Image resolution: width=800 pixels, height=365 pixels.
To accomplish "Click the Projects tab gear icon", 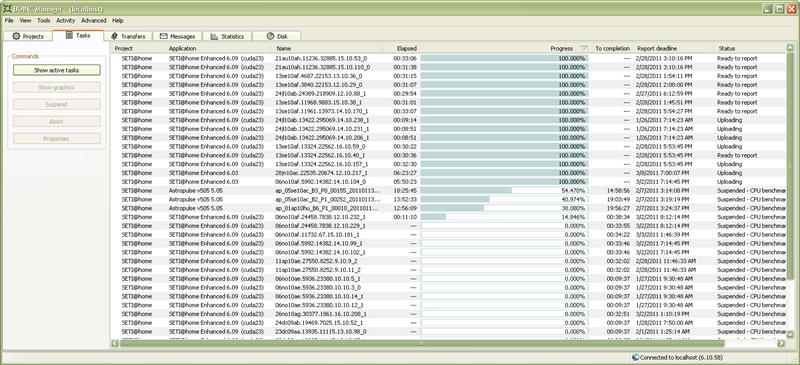I will pos(16,36).
